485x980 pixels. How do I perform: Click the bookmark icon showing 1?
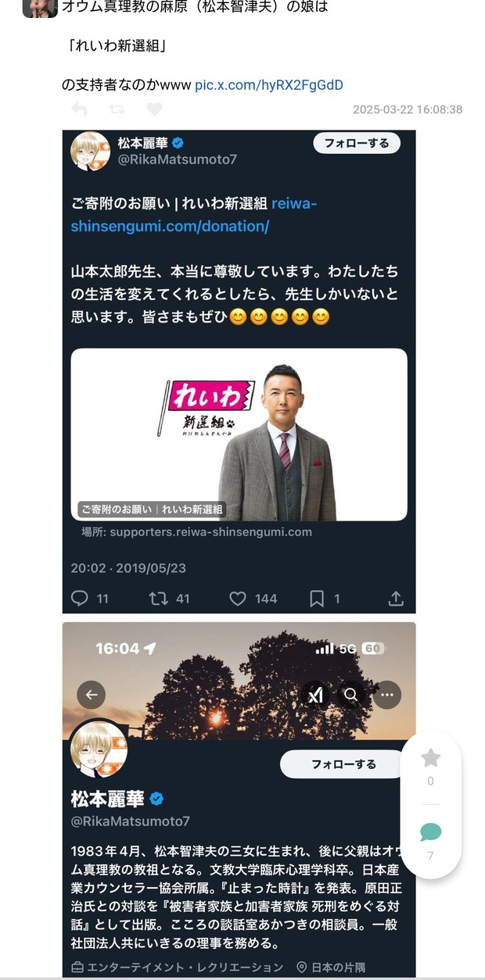[317, 599]
